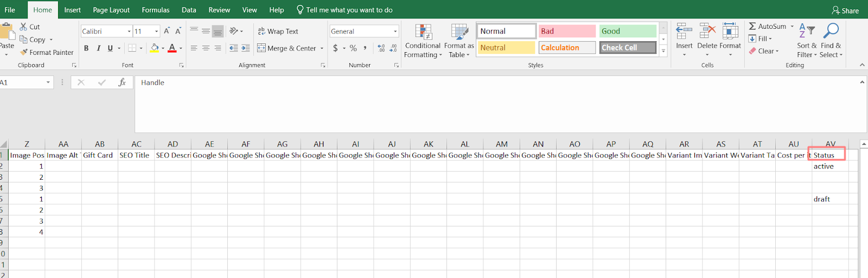Open Find & Select menu
This screenshot has width=868, height=278.
click(831, 41)
